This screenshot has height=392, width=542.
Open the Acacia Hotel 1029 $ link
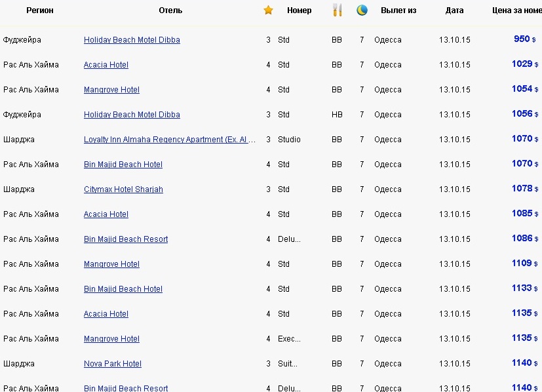(106, 65)
